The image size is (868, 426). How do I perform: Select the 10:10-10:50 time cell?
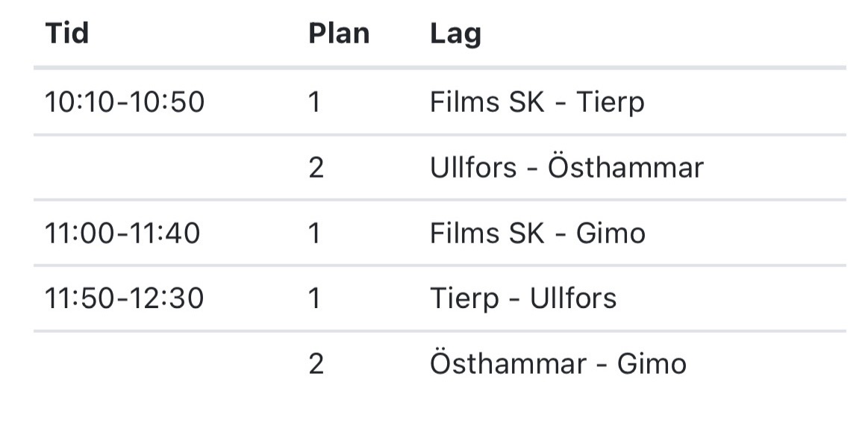[125, 102]
